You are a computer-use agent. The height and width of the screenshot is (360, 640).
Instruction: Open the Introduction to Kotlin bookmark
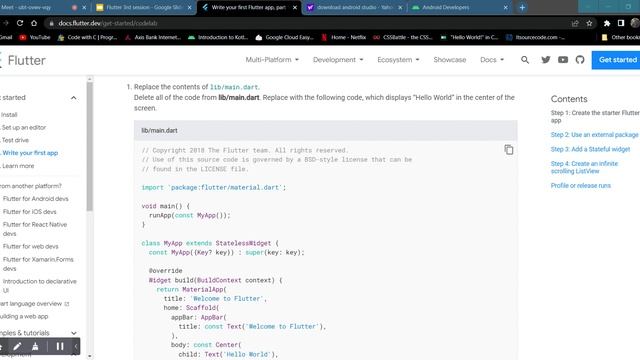click(218, 37)
